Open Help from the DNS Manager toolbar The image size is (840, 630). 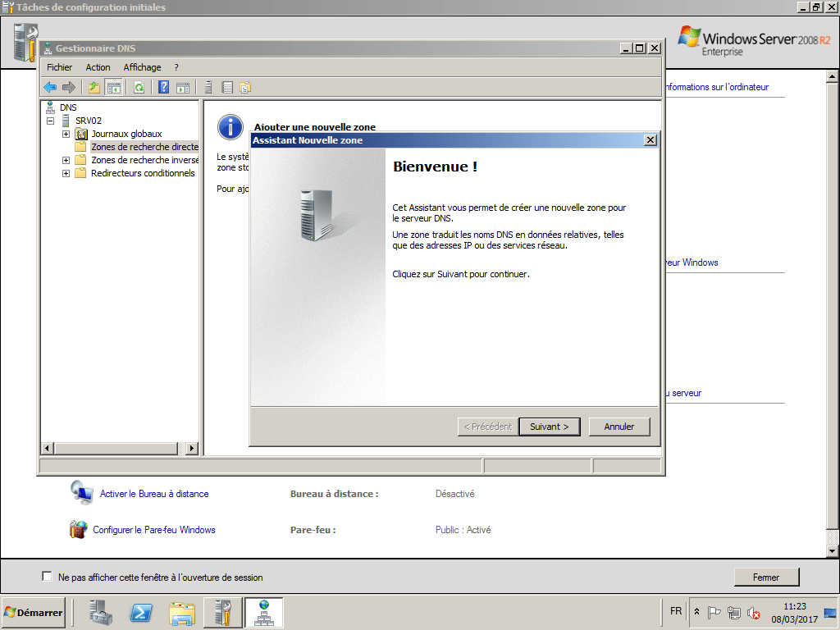pos(163,87)
